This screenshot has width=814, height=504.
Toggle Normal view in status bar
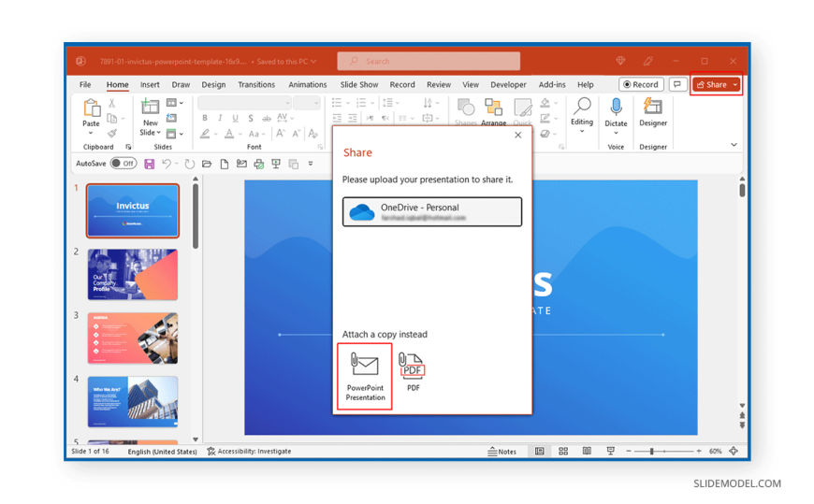pos(540,451)
